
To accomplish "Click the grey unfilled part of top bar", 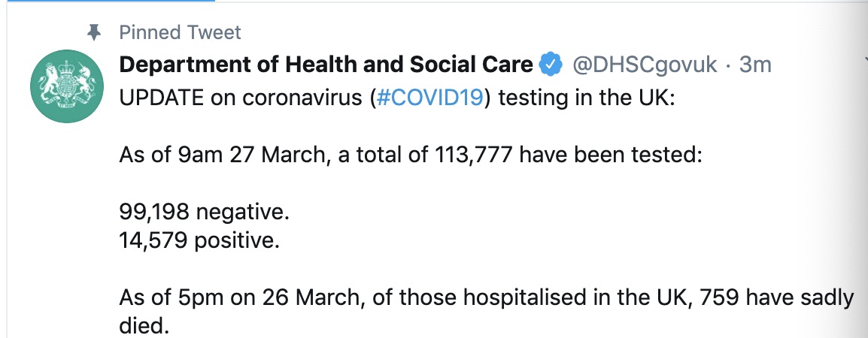I will [x=542, y=1].
